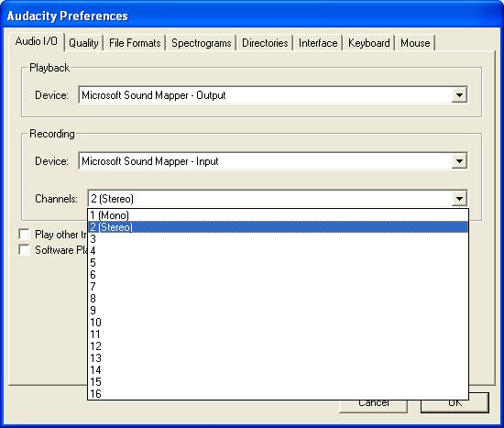Viewport: 504px width, 428px height.
Task: Select 3 channels from the list
Action: click(278, 239)
